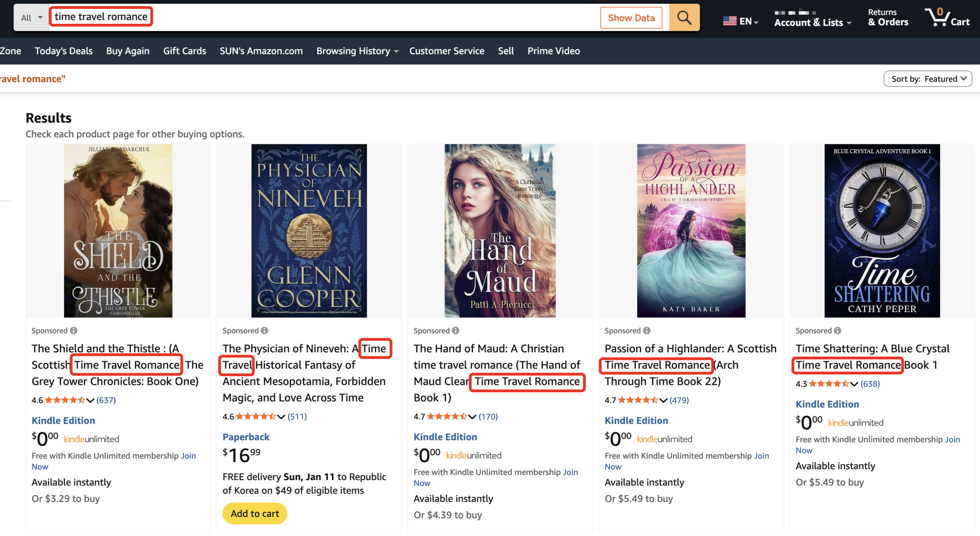The height and width of the screenshot is (536, 980).
Task: Open Today's Deals in navigation bar
Action: pos(64,51)
